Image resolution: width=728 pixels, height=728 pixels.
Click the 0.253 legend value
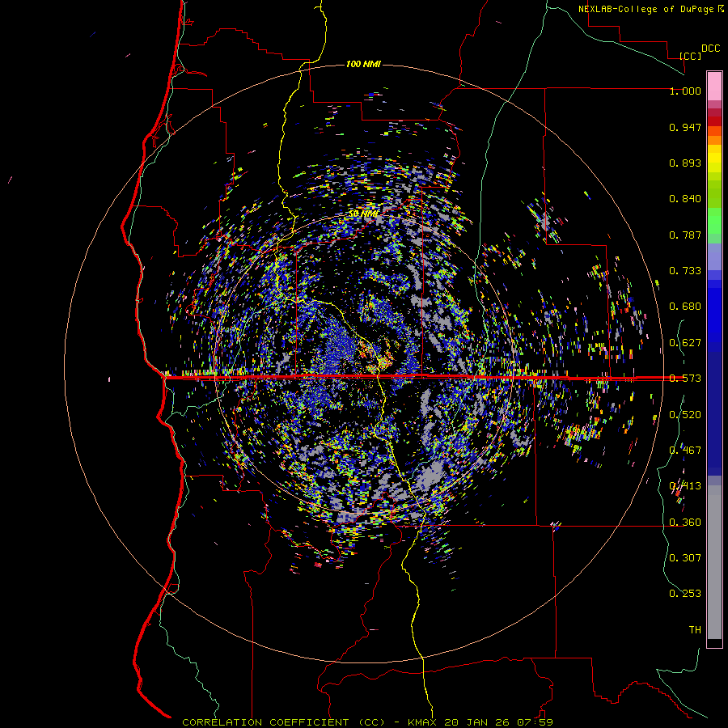pyautogui.click(x=685, y=594)
